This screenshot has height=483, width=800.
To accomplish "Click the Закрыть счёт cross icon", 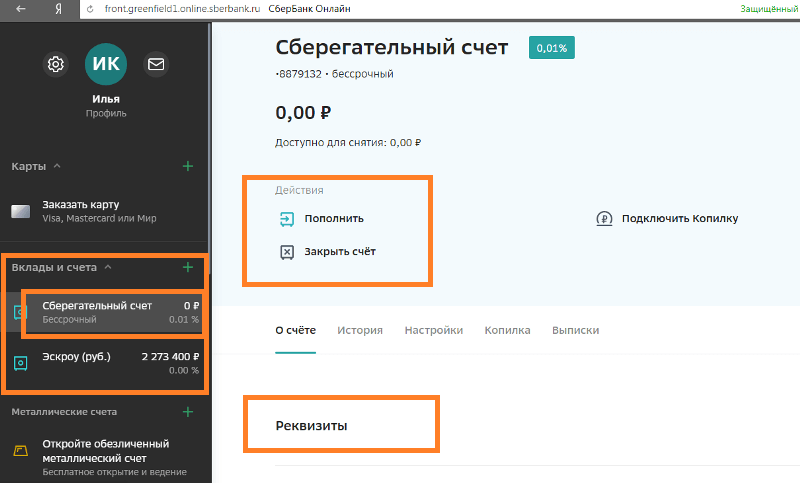I will 287,252.
